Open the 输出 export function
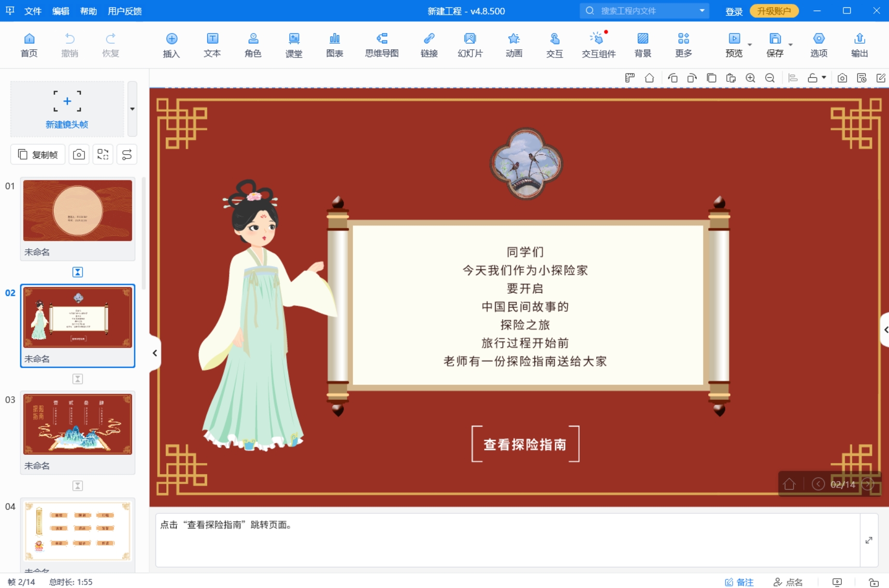The width and height of the screenshot is (889, 588). pos(859,45)
